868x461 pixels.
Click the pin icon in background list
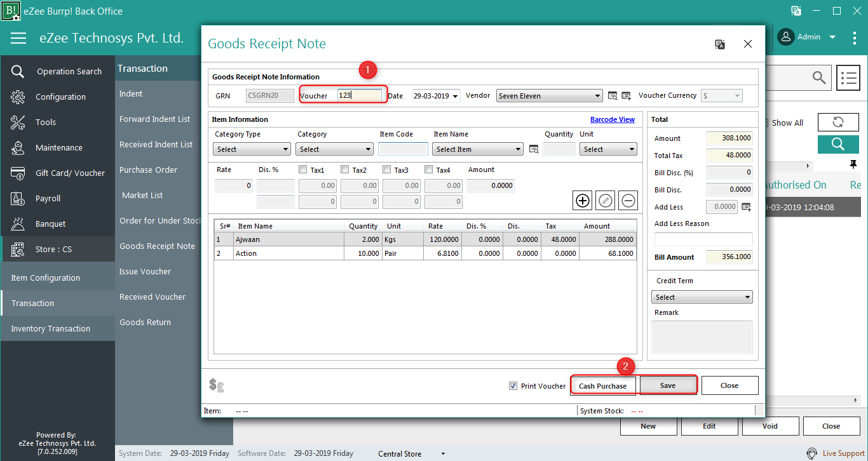853,164
